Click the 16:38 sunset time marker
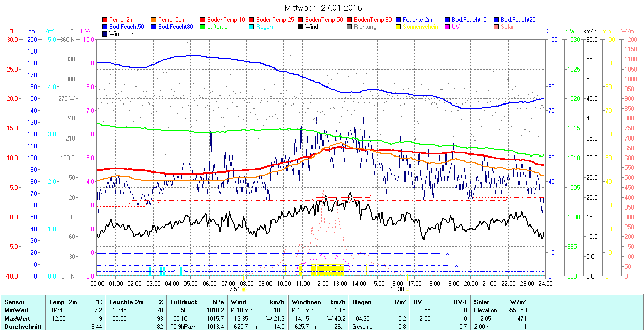Viewport: 644px width, 330px height. pyautogui.click(x=396, y=289)
